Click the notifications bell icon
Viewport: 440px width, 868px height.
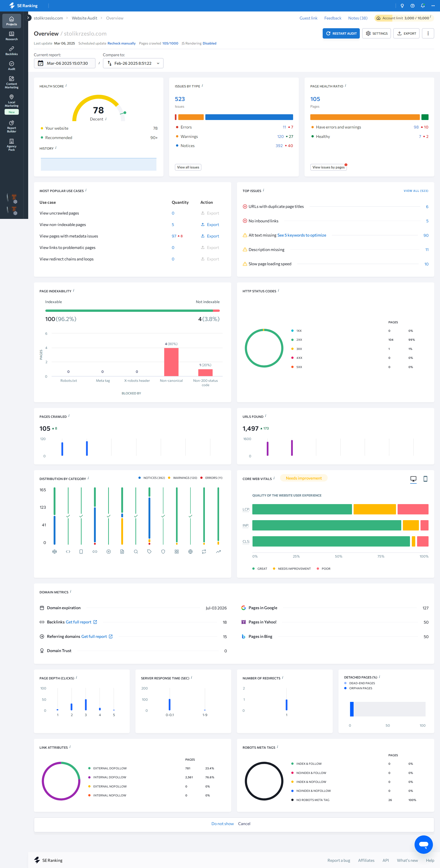coord(423,6)
